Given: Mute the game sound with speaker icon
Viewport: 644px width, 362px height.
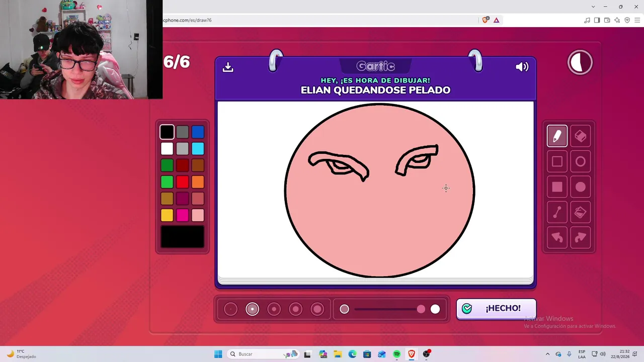Looking at the screenshot, I should point(522,67).
